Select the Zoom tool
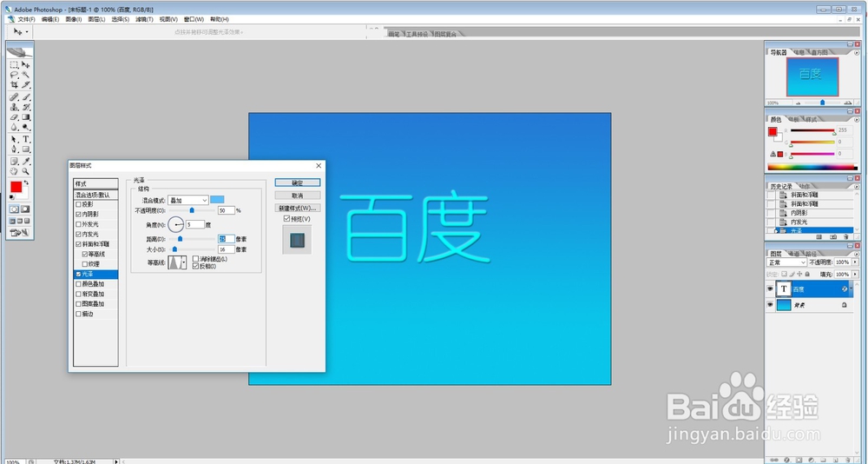Image resolution: width=868 pixels, height=464 pixels. 25,171
